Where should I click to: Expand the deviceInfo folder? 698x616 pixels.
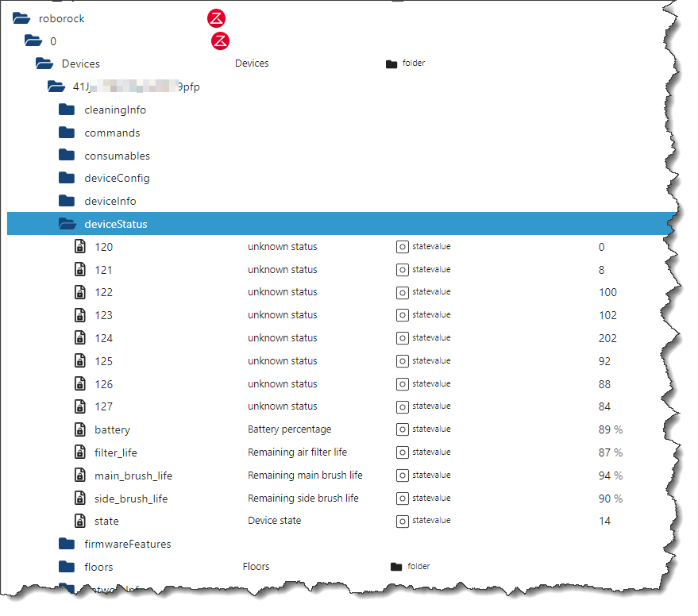(67, 201)
